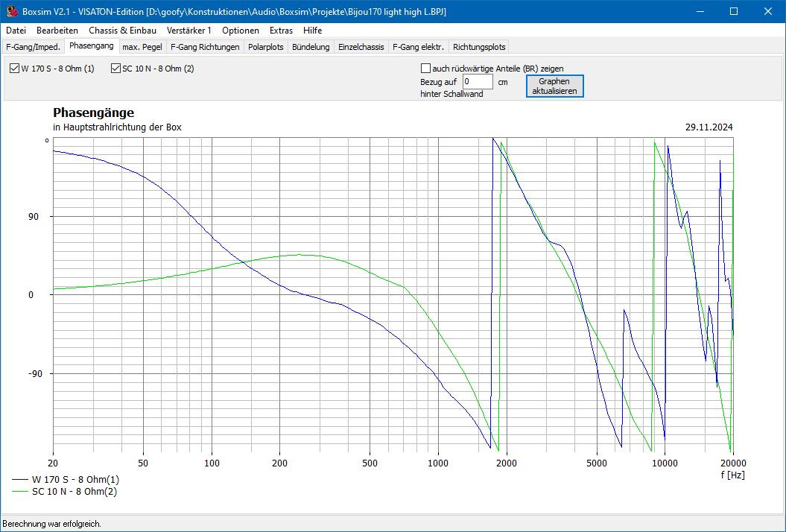Show the Einzelchassis tab
Screen dimensions: 786x532
coord(361,47)
